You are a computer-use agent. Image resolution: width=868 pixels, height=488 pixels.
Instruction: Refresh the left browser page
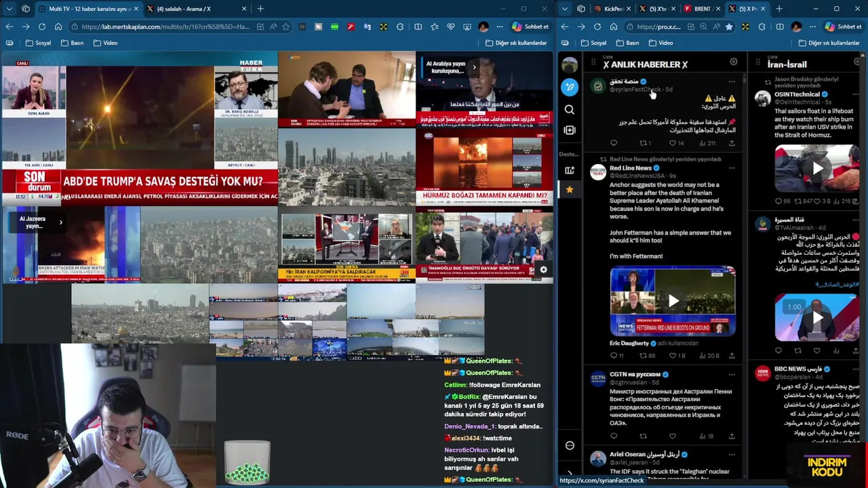42,26
